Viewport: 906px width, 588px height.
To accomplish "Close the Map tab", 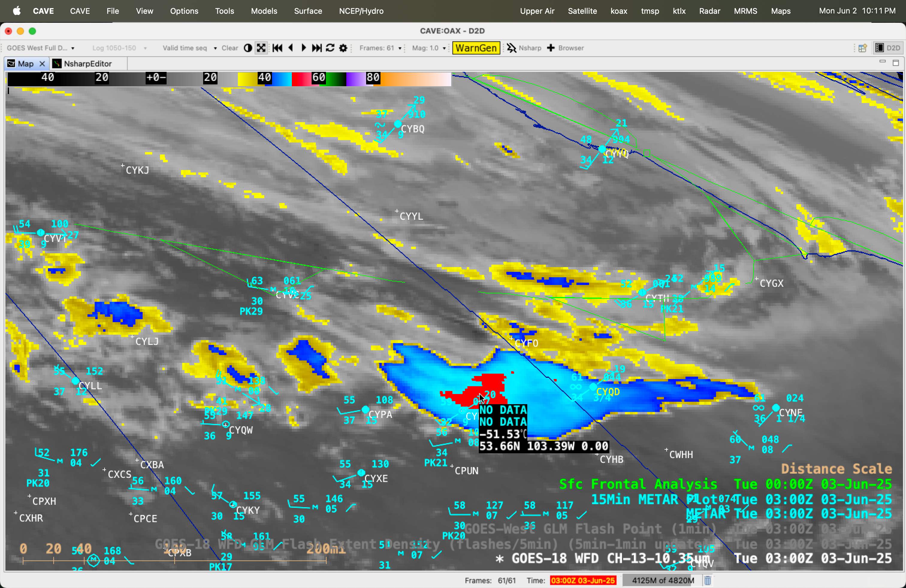I will click(42, 64).
